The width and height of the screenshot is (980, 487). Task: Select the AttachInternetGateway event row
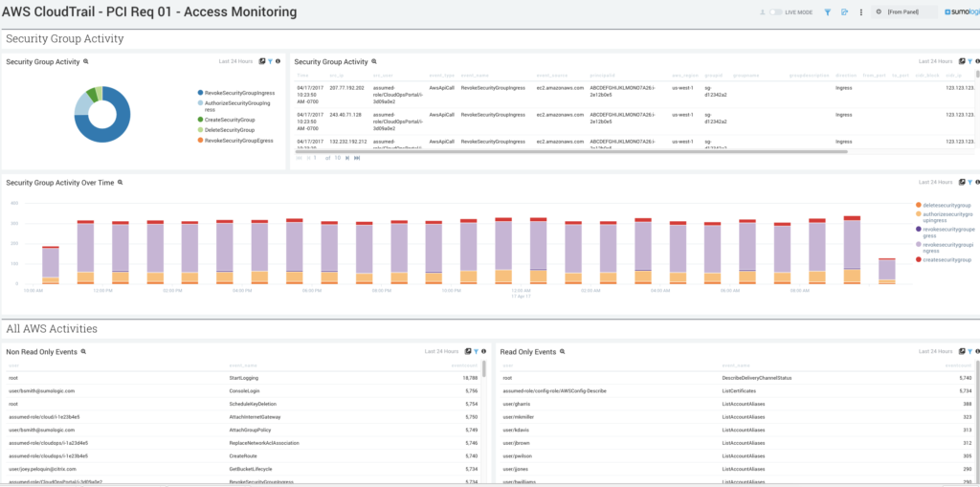click(243, 417)
